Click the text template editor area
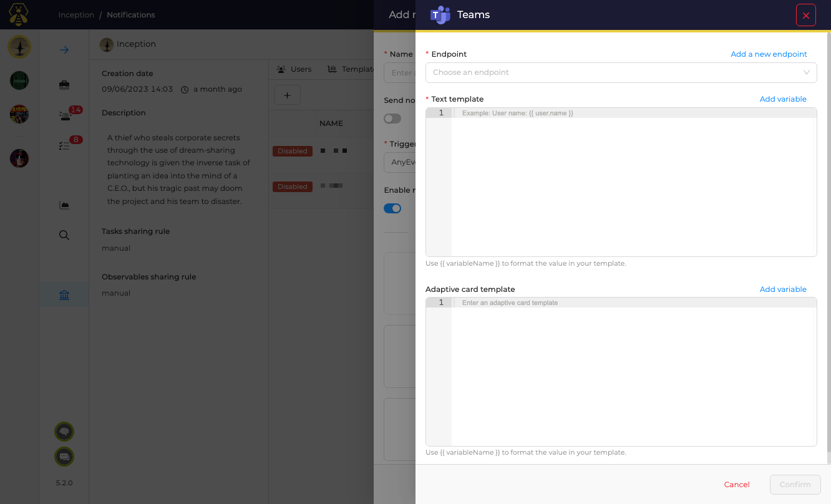831x504 pixels. point(621,181)
